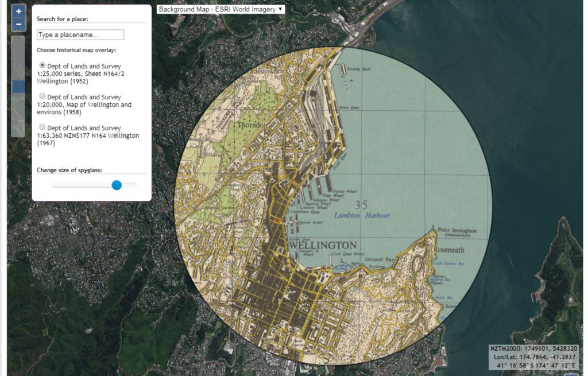
Task: Click the 'Change size of spyglass:' label
Action: pyautogui.click(x=69, y=170)
